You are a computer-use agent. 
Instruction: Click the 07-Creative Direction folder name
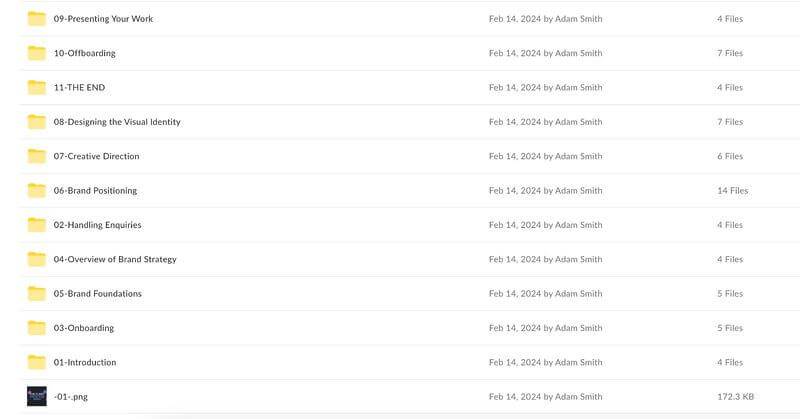(x=96, y=156)
